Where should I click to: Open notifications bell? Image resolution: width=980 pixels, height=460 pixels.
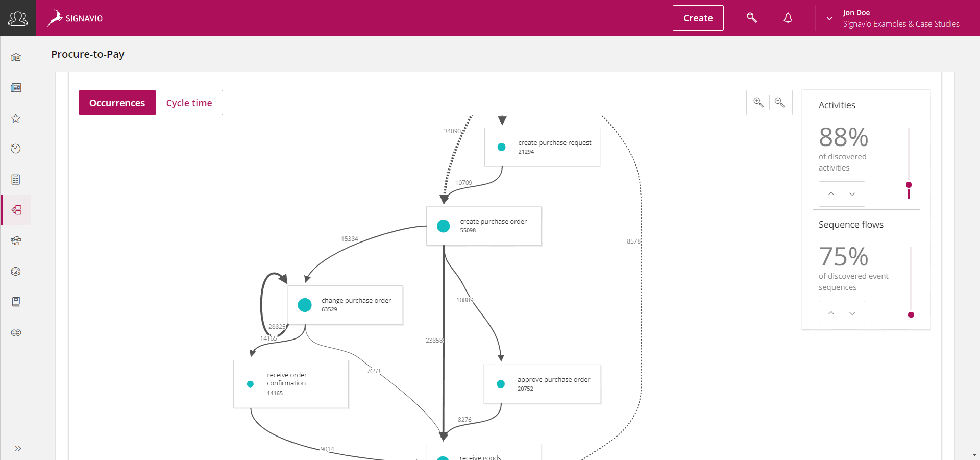click(x=788, y=18)
